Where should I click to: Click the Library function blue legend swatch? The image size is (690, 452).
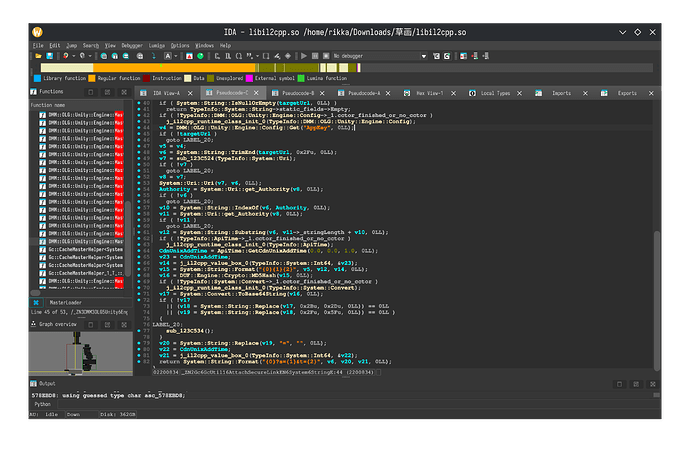click(37, 78)
